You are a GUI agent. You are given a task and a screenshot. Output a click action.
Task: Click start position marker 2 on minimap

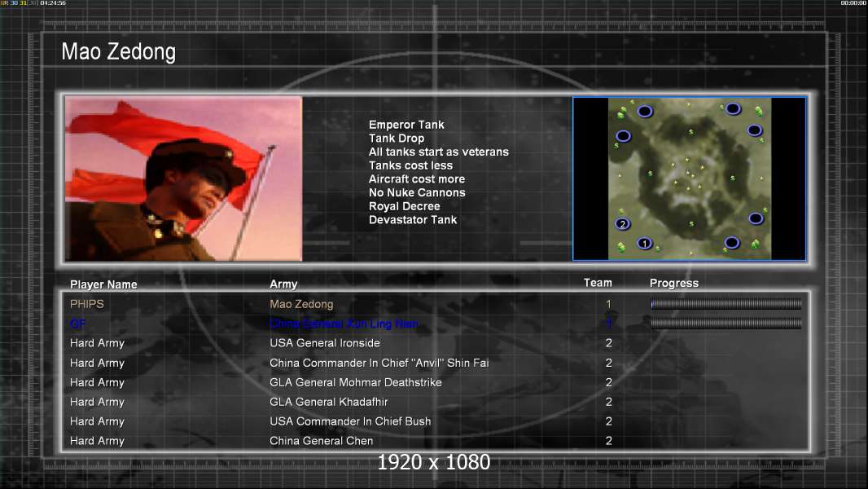coord(623,224)
